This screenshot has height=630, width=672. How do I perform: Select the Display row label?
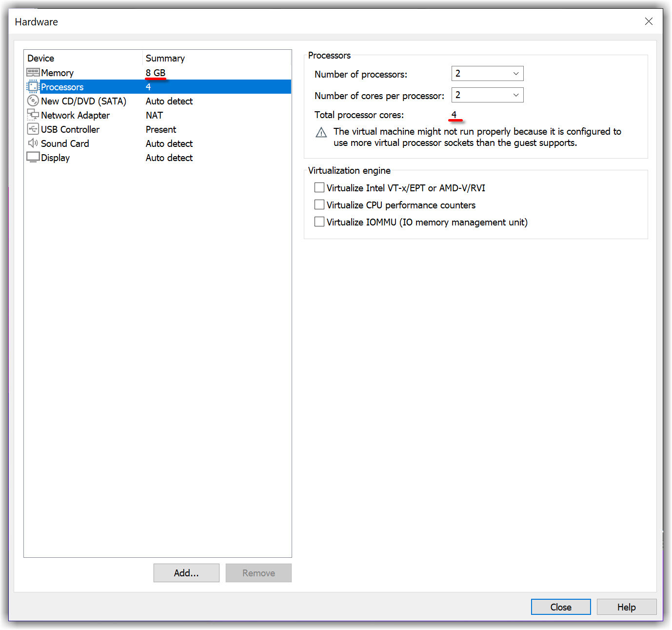coord(55,158)
